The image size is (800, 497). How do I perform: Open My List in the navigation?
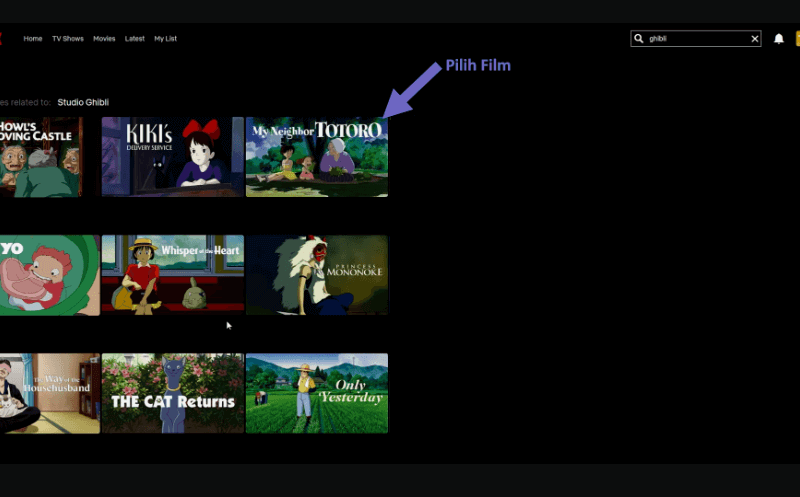pos(165,39)
